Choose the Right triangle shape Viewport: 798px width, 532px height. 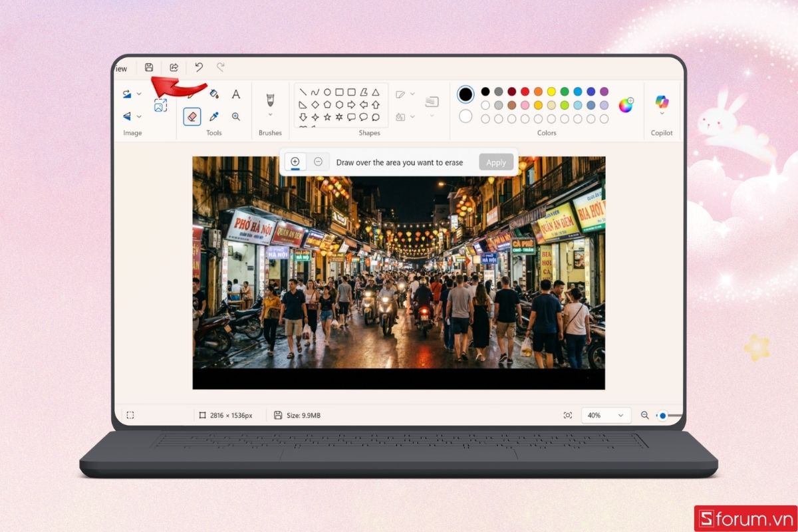pos(303,104)
